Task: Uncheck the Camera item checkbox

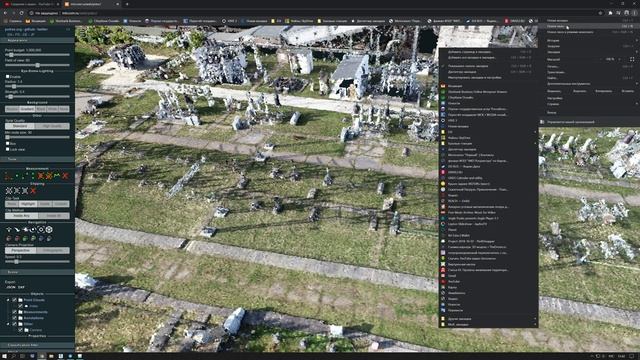Action: (x=20, y=330)
